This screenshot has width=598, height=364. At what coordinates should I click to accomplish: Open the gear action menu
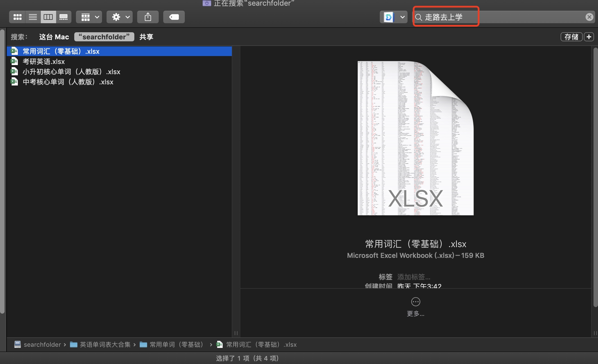pos(120,17)
